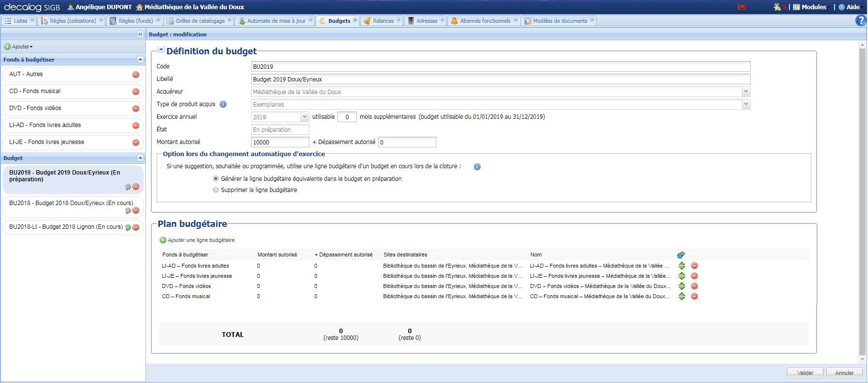Select Générer la ligne budgétaire équivalente option

216,179
